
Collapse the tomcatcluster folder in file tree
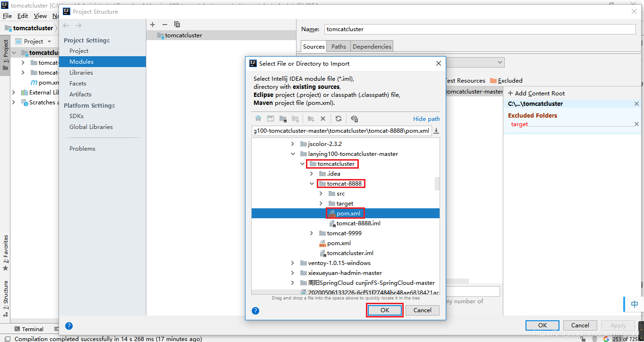pos(302,164)
